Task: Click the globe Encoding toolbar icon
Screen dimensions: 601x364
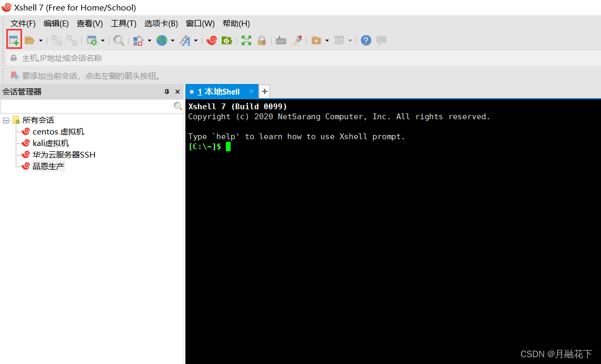Action: coord(162,40)
